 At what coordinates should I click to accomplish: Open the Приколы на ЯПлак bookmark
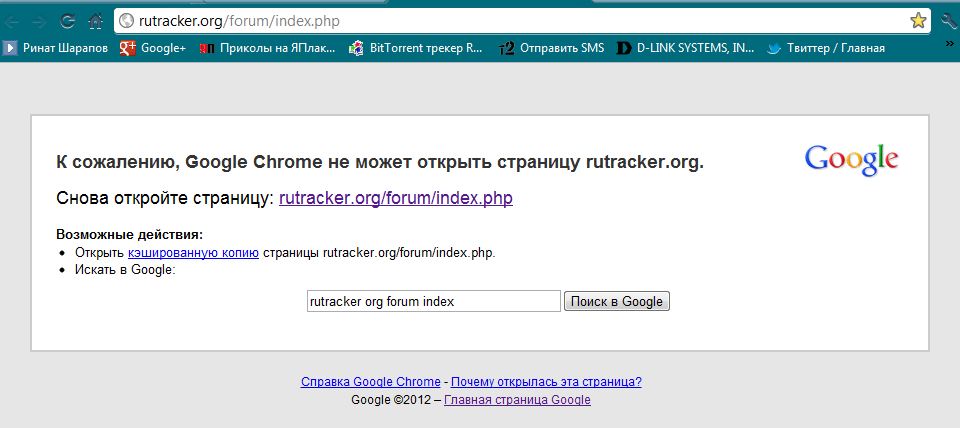tap(267, 48)
